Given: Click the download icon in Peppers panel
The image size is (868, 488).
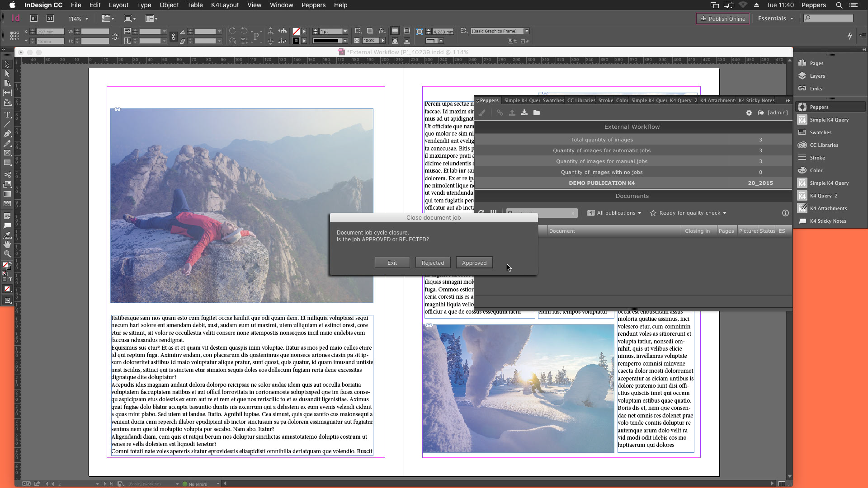Looking at the screenshot, I should (524, 113).
